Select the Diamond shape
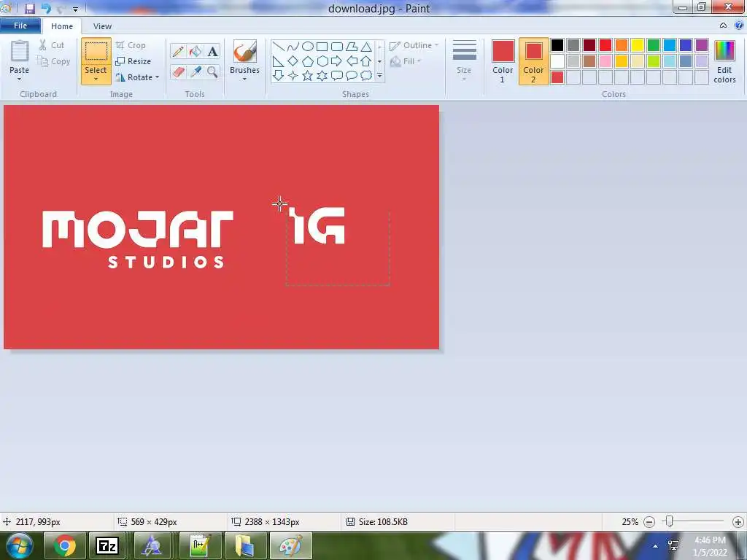The width and height of the screenshot is (747, 560). point(293,61)
